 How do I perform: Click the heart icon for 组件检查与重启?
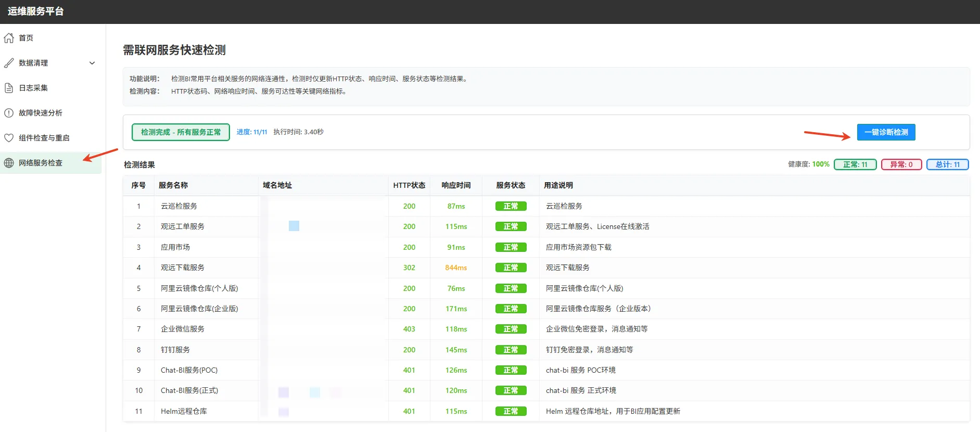click(x=9, y=138)
